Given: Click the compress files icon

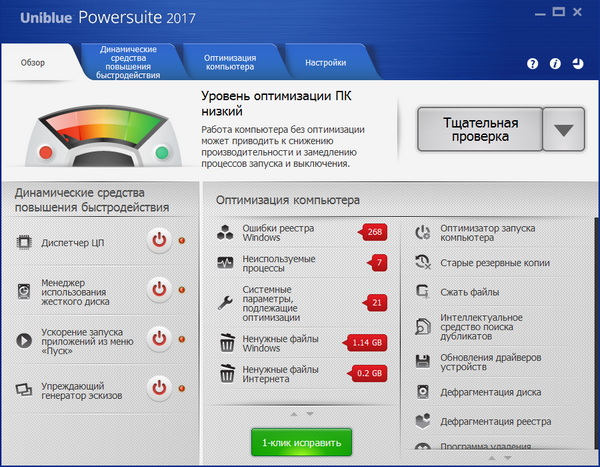Looking at the screenshot, I should click(x=423, y=292).
